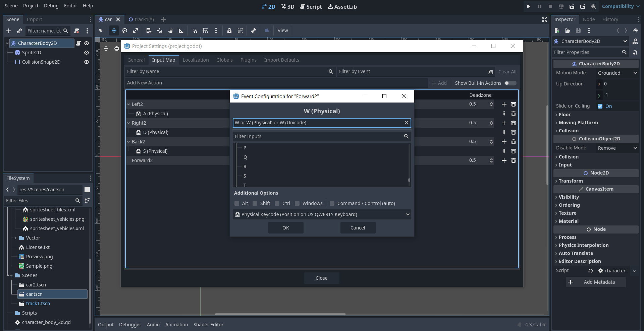Expand the Moving Platform section
Screen dimensions: 644x331
coord(578,123)
